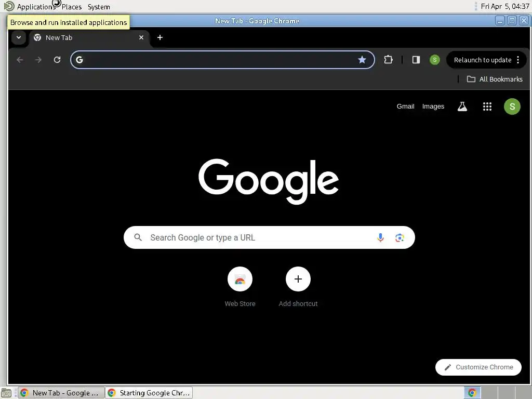Open Chrome three-dot menu
Image resolution: width=532 pixels, height=399 pixels.
pos(518,60)
